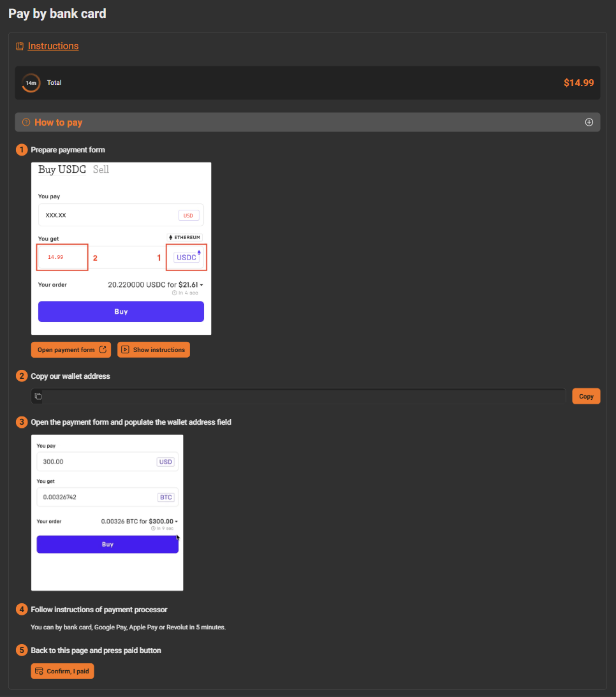
Task: Click Follow instructions of payment processor title
Action: (99, 610)
